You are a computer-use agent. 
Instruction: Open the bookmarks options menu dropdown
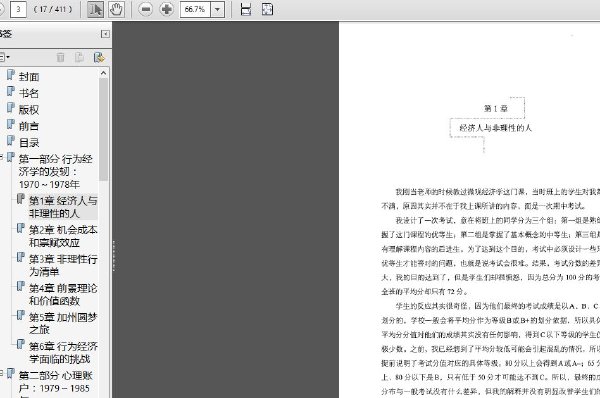coord(4,57)
